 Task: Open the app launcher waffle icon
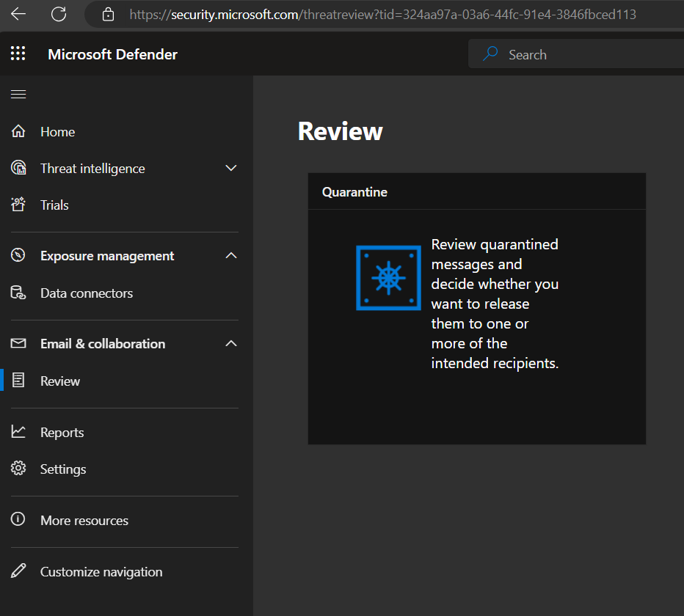coord(18,54)
